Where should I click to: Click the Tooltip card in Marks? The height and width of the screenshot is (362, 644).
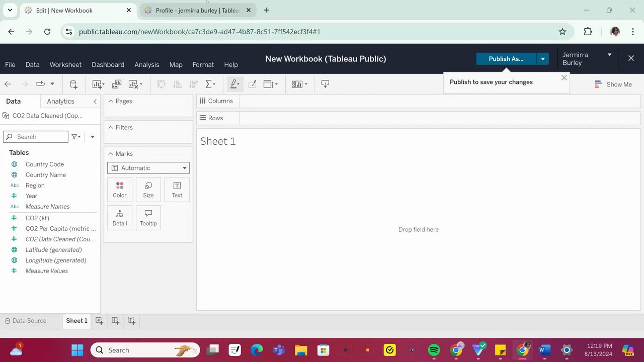click(x=148, y=218)
